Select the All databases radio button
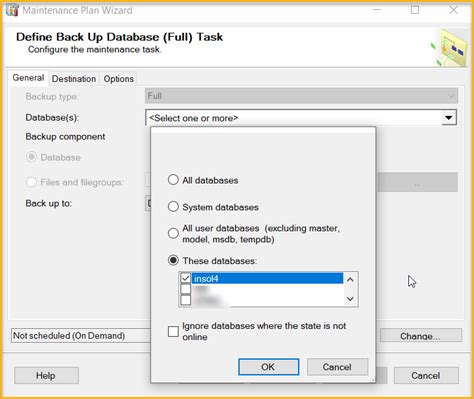Image resolution: width=474 pixels, height=399 pixels. [x=173, y=180]
